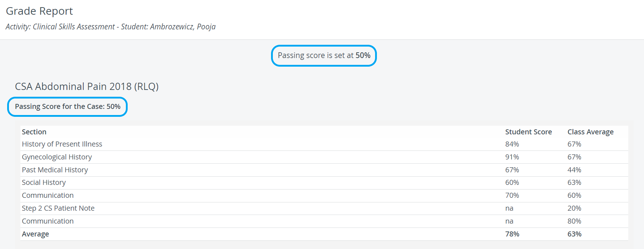
Task: Click the Section column header
Action: coord(34,132)
